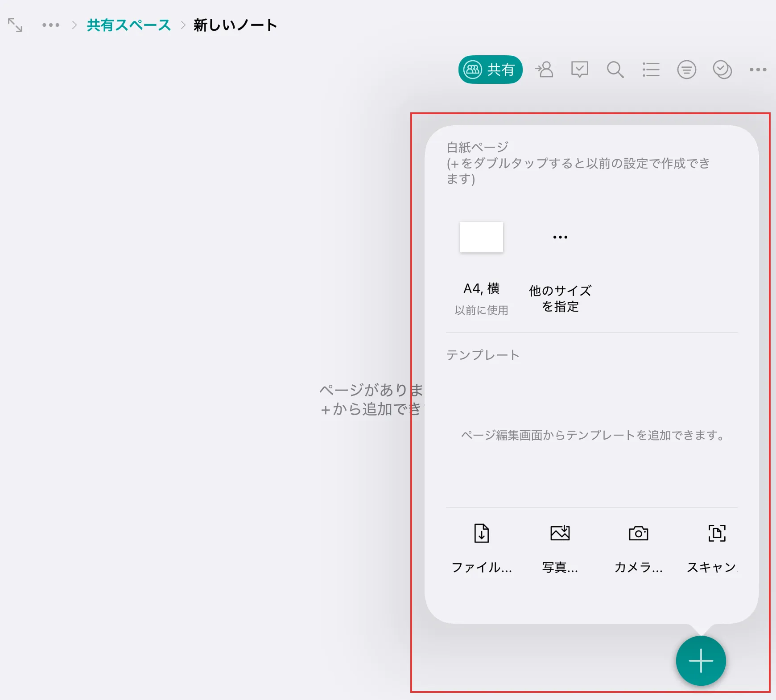Navigate back to 共有スペース
776x700 pixels.
coord(128,25)
